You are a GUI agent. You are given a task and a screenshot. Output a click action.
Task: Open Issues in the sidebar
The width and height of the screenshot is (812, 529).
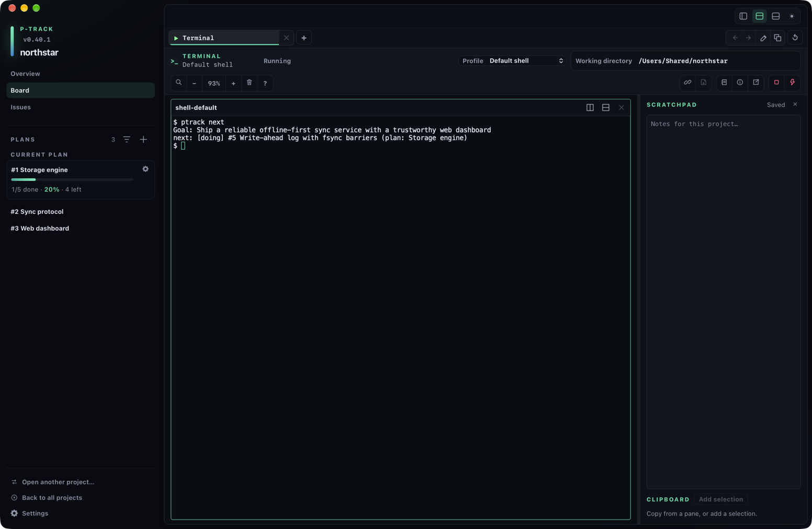[81, 107]
